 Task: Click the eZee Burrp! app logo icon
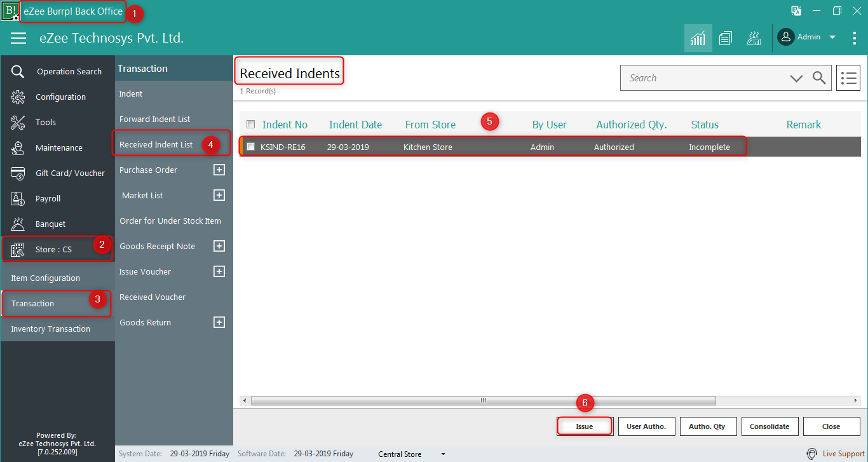point(10,11)
